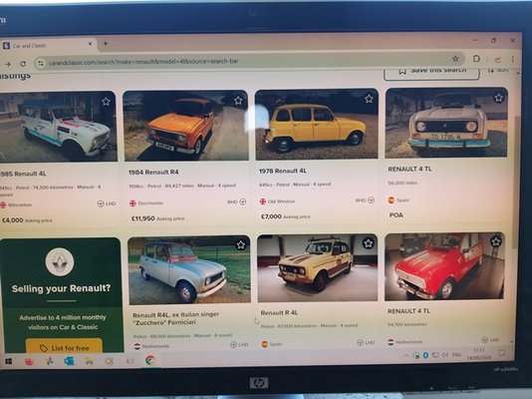Open the yellow 1978 Renault 4L photo

point(316,125)
